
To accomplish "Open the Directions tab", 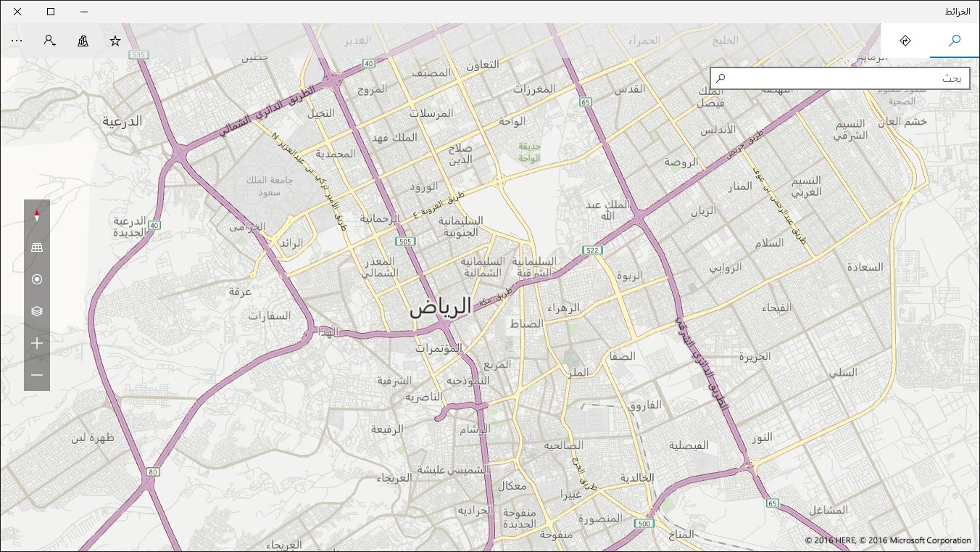I will pos(905,41).
